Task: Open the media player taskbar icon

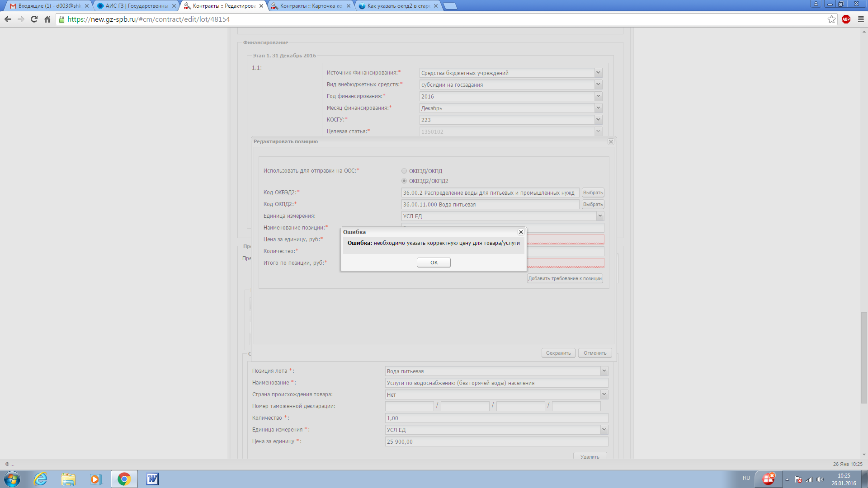Action: (x=95, y=479)
